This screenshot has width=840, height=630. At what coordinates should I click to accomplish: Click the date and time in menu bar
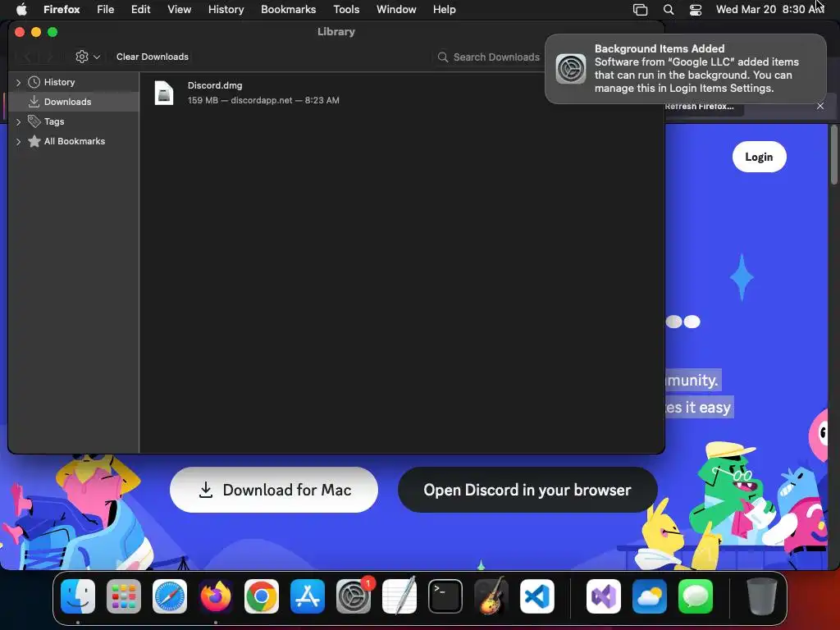click(x=769, y=9)
